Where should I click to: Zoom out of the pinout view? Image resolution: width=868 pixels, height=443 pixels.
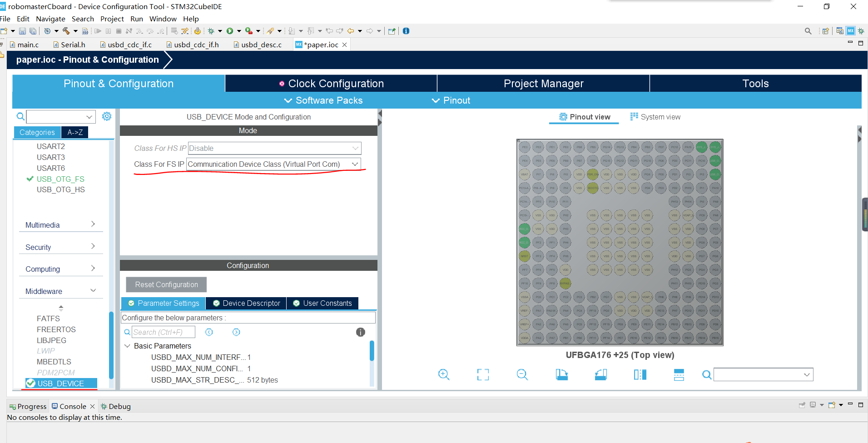click(522, 374)
